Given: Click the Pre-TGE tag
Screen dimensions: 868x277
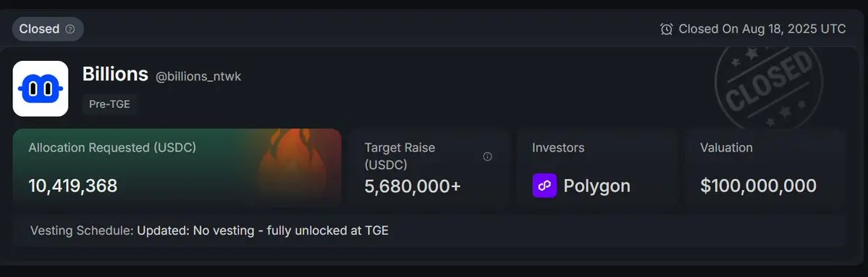Looking at the screenshot, I should click(109, 104).
